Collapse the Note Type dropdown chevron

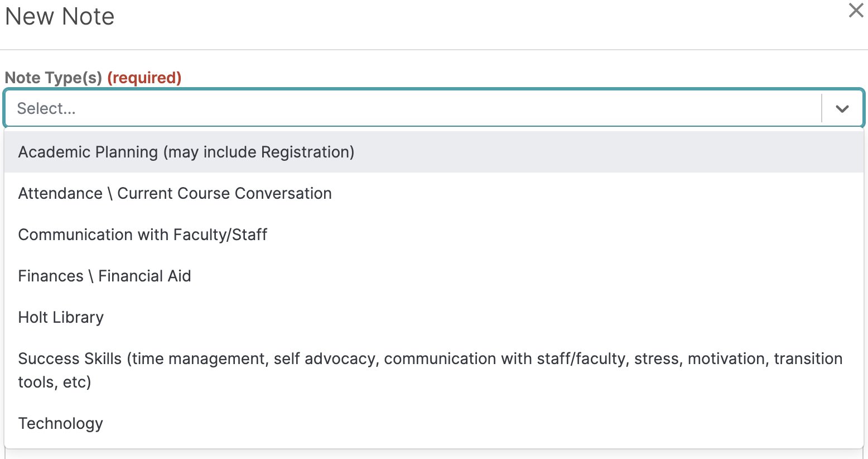(x=842, y=108)
